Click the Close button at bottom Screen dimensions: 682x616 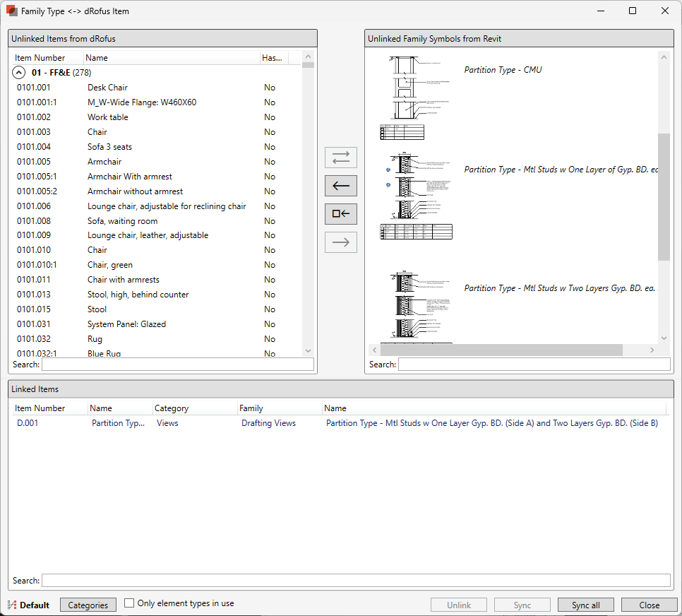(649, 605)
